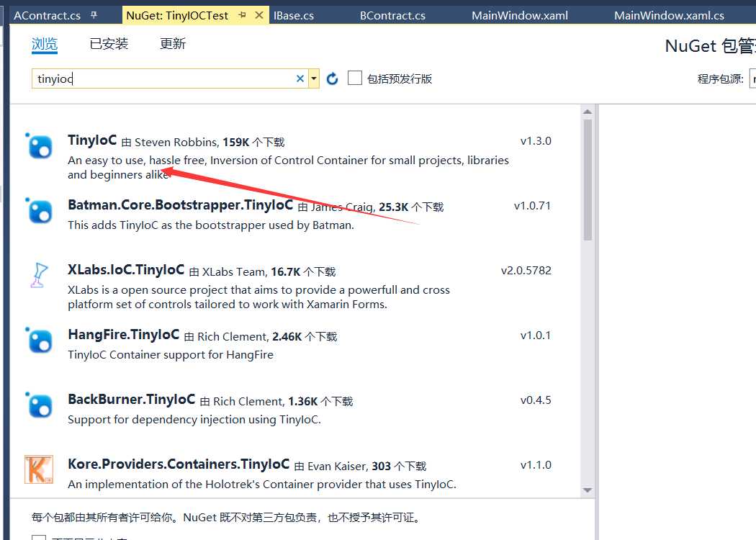This screenshot has width=756, height=540.
Task: Switch to the 已安装 tab
Action: pyautogui.click(x=109, y=44)
